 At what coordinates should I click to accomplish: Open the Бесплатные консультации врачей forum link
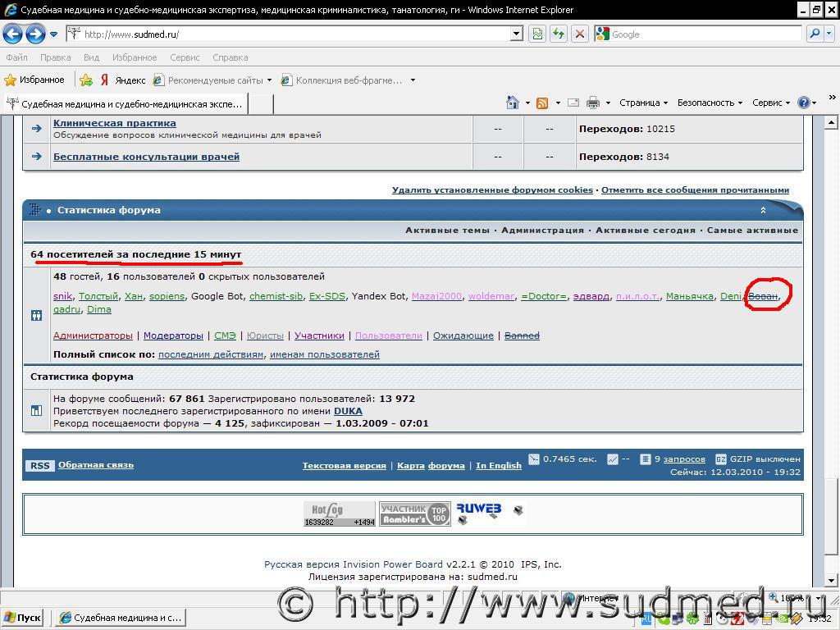(x=146, y=157)
